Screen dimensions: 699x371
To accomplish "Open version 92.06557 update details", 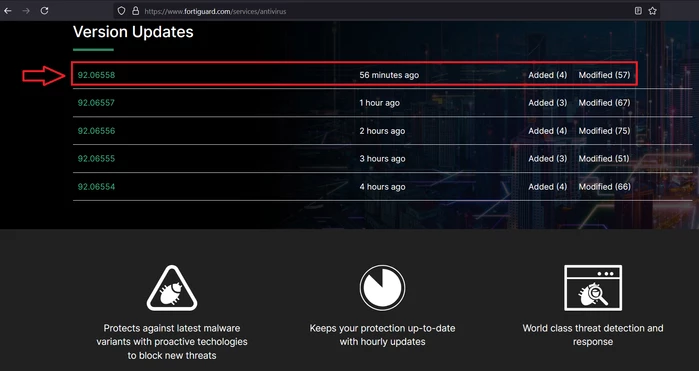I will point(96,103).
